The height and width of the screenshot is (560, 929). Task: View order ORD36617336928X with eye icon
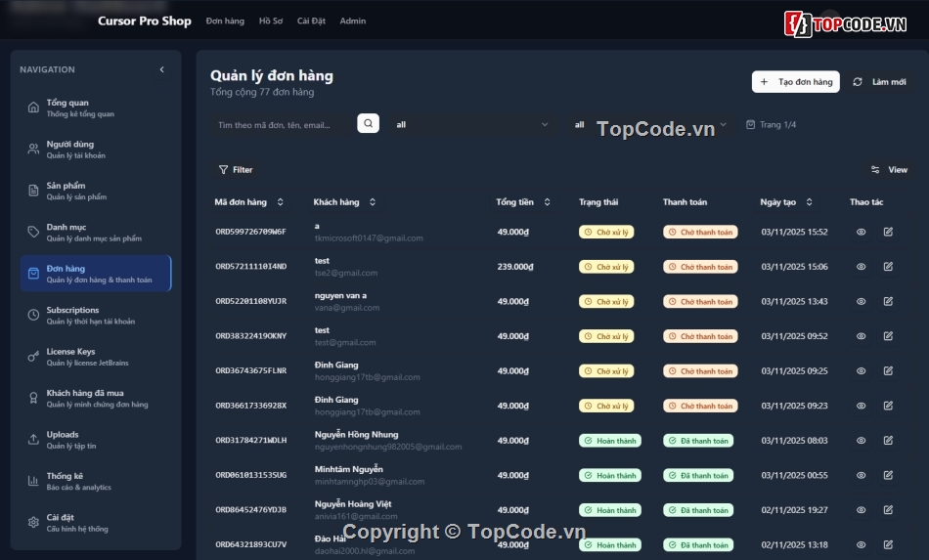(861, 407)
